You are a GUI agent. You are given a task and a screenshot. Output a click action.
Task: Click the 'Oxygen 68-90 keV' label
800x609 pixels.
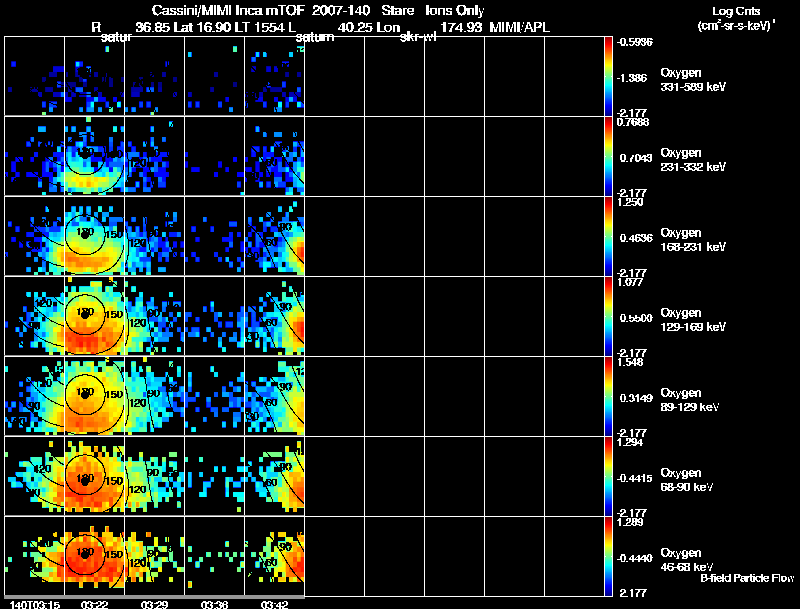pyautogui.click(x=687, y=480)
